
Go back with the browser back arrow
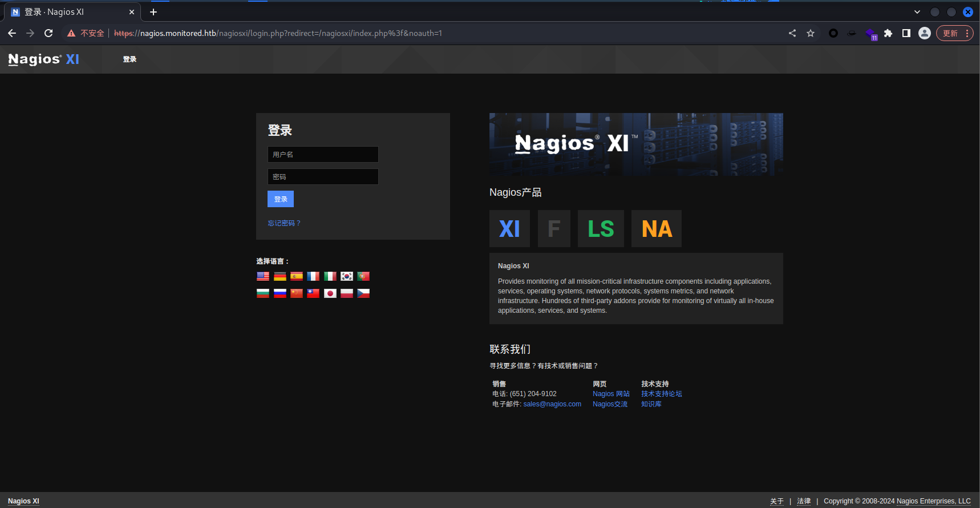click(12, 33)
